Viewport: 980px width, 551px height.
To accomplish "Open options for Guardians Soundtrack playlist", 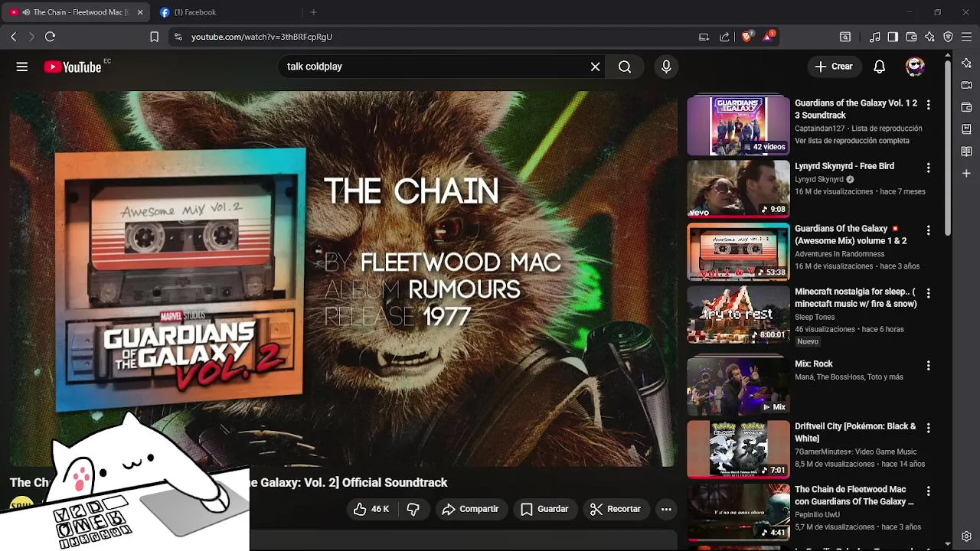I will (929, 104).
